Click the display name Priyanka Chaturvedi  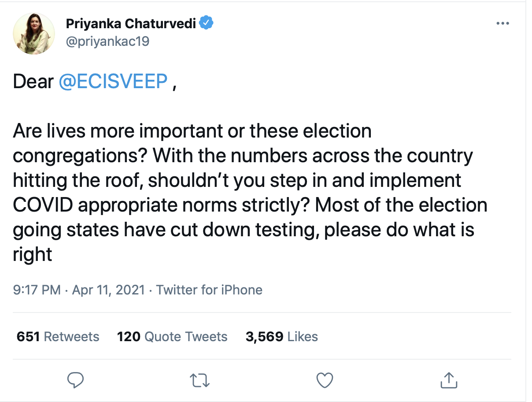coord(131,23)
